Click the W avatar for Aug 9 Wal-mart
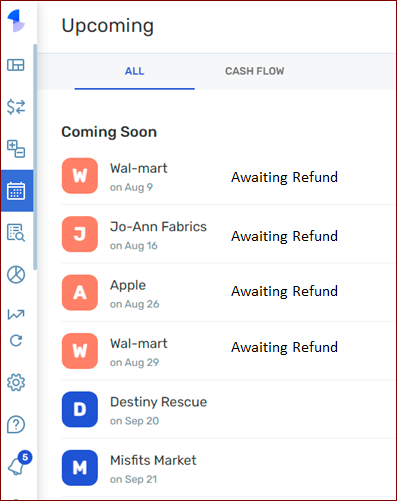The image size is (397, 501). pyautogui.click(x=80, y=176)
